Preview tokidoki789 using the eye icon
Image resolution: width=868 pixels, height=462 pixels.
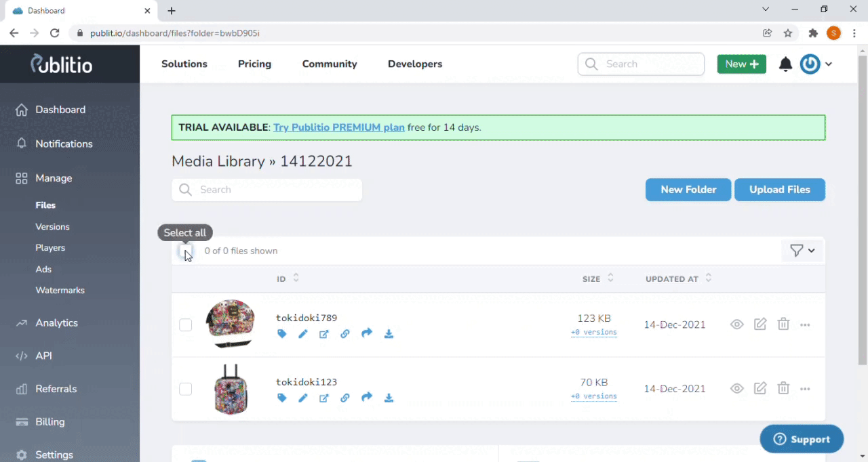(x=737, y=324)
